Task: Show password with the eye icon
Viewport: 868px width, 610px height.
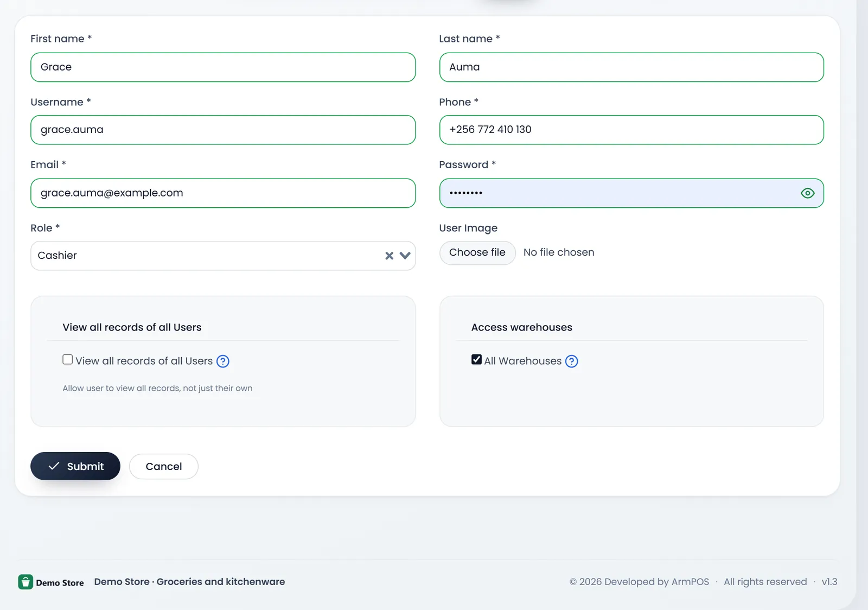Action: [807, 193]
